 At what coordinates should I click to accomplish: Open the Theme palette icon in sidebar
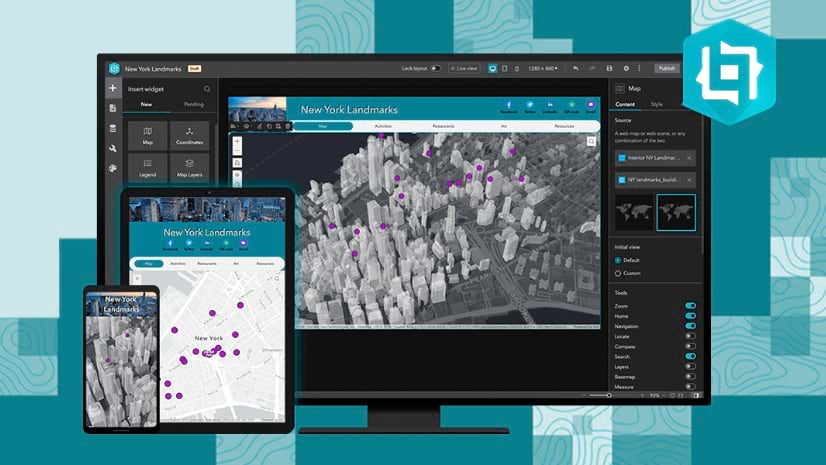(113, 169)
